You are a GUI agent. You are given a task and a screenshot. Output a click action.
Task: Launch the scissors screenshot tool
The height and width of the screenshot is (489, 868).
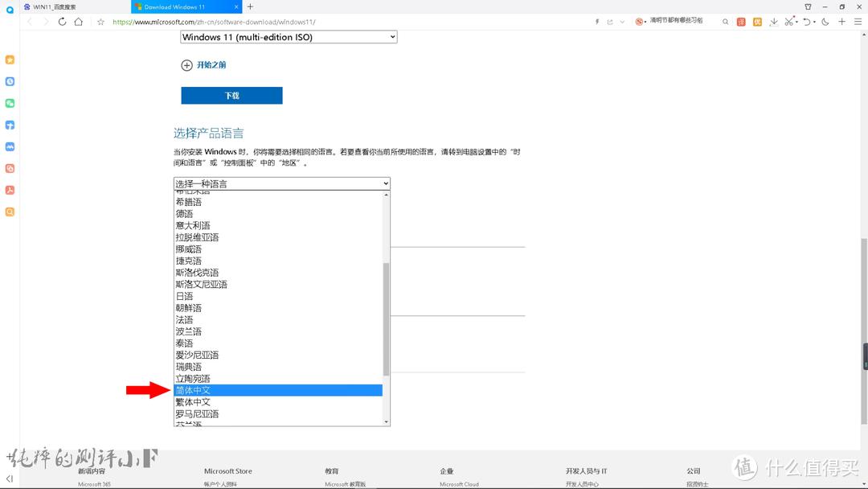point(790,21)
